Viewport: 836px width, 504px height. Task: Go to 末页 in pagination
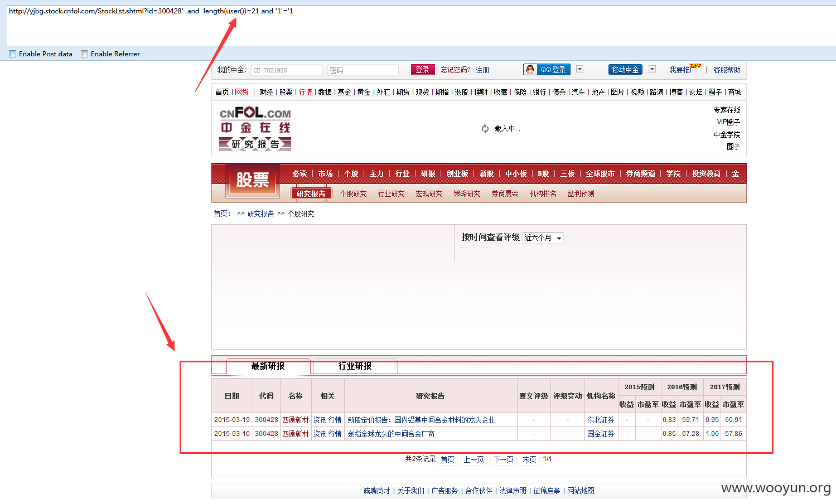[530, 459]
